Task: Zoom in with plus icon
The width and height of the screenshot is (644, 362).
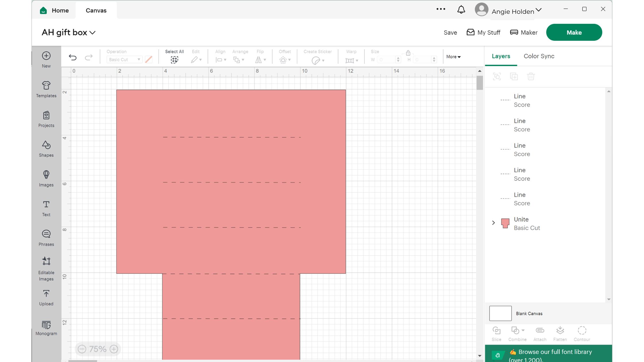Action: click(x=114, y=349)
